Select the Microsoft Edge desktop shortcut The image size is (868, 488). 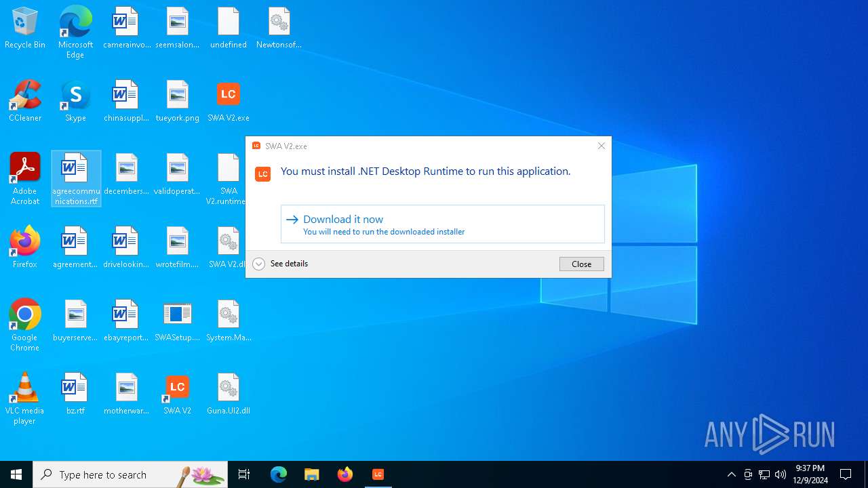point(75,32)
